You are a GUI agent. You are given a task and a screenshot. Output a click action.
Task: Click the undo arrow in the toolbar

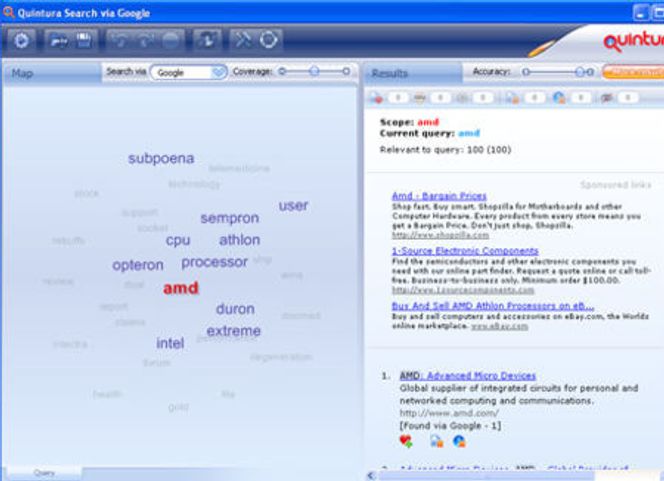coord(120,41)
